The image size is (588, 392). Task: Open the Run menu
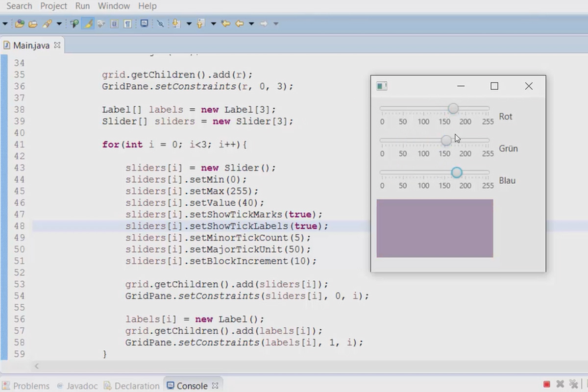(x=82, y=6)
